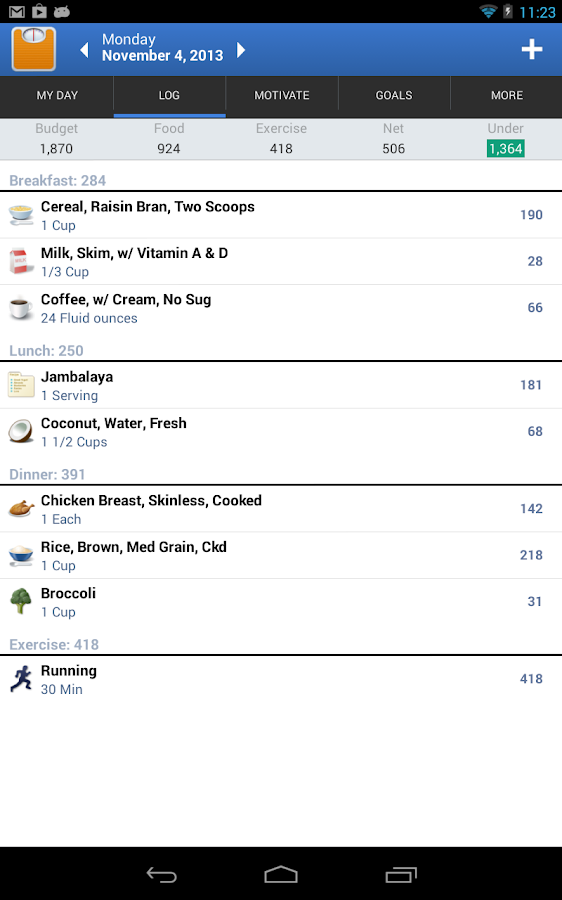The width and height of the screenshot is (562, 900).
Task: Open the Cereal Raisin Bran bowl icon
Action: pos(21,215)
